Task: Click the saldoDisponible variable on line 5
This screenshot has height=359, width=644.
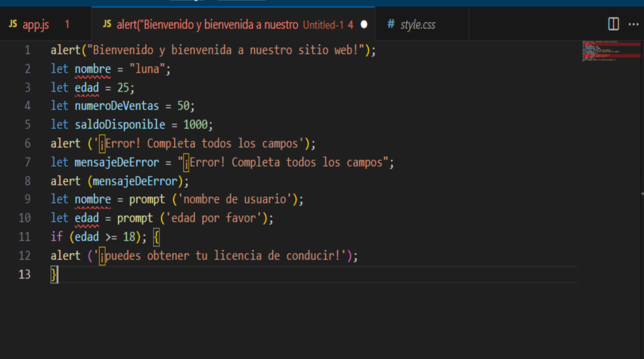Action: [x=120, y=125]
